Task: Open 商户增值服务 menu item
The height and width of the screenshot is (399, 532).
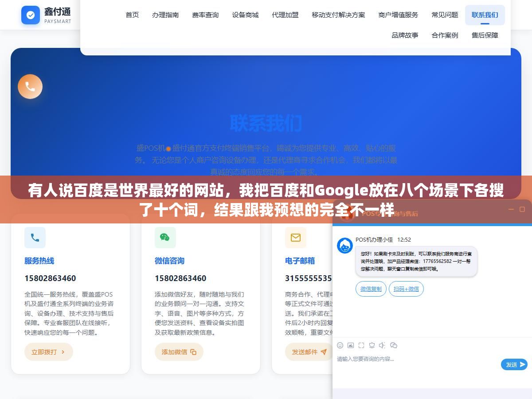Action: click(x=398, y=15)
